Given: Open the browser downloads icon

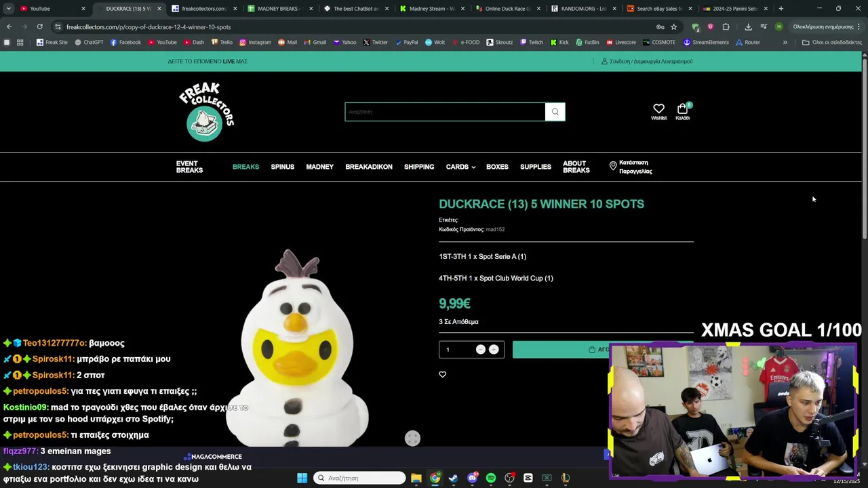Looking at the screenshot, I should click(748, 27).
